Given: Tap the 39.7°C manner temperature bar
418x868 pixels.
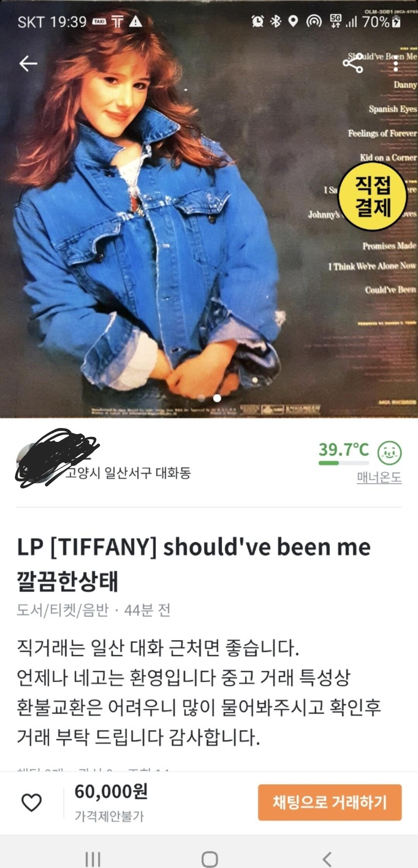Looking at the screenshot, I should (344, 462).
